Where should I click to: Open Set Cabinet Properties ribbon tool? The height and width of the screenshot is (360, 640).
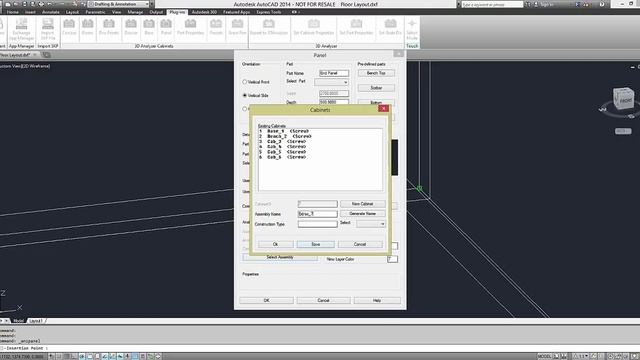[313, 27]
